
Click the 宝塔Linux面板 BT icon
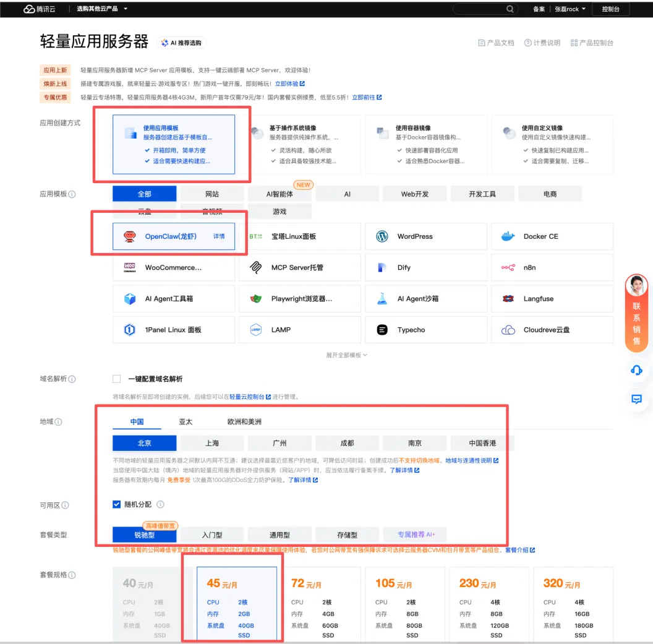click(256, 236)
